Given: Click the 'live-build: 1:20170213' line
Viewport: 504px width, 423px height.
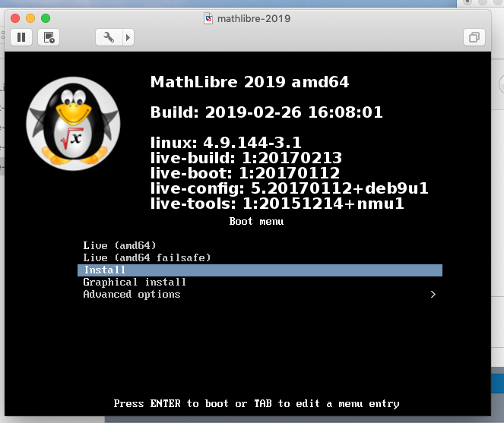Looking at the screenshot, I should point(246,158).
